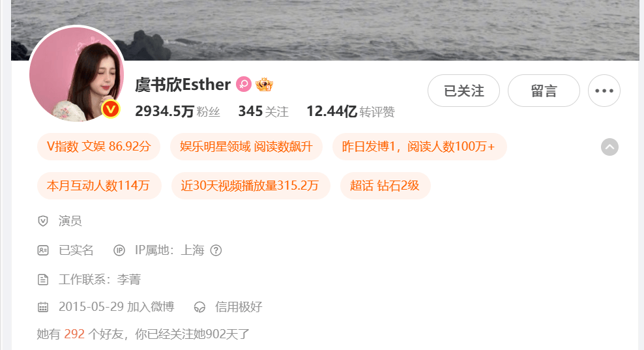Collapse profile details with chevron-up button
Image resolution: width=644 pixels, height=350 pixels.
[609, 147]
